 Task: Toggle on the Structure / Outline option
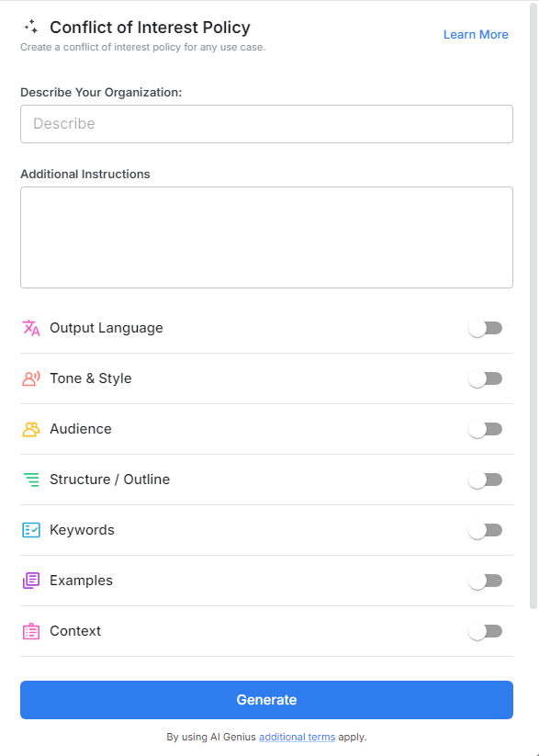pos(486,480)
